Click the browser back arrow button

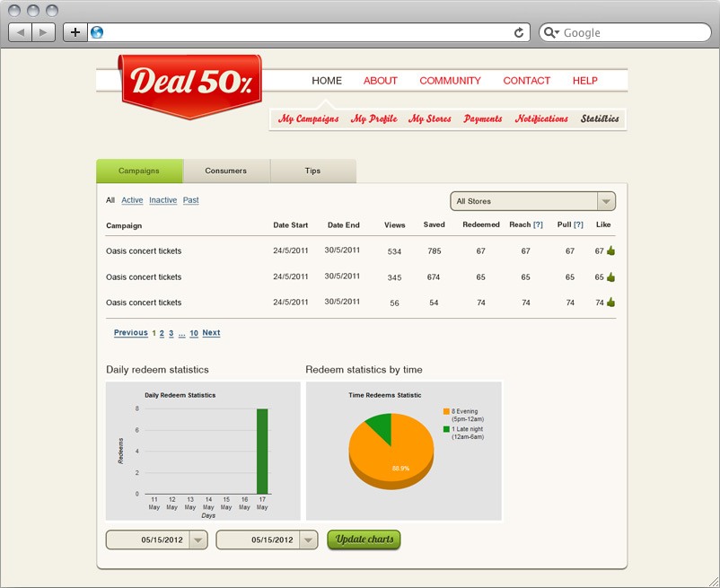tap(21, 32)
